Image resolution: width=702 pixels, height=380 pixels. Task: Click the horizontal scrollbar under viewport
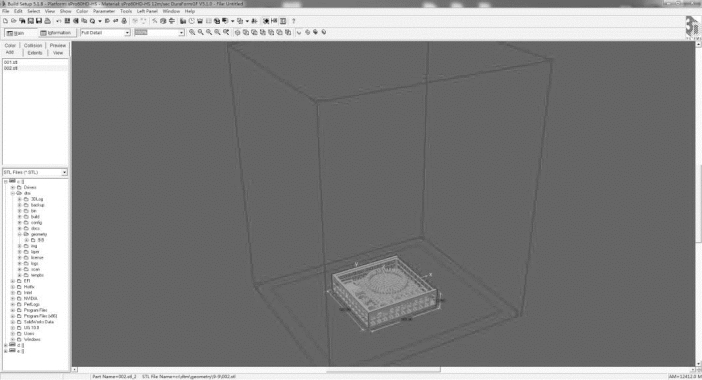pyautogui.click(x=383, y=370)
